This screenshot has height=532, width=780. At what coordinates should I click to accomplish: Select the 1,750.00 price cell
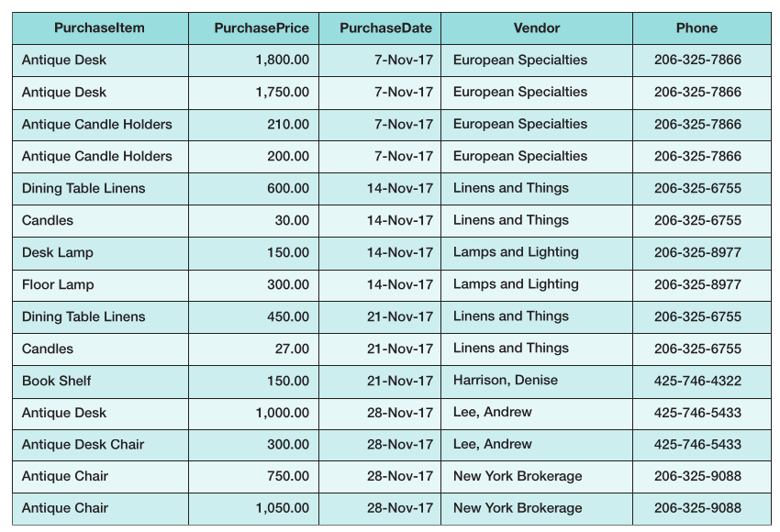pos(282,93)
